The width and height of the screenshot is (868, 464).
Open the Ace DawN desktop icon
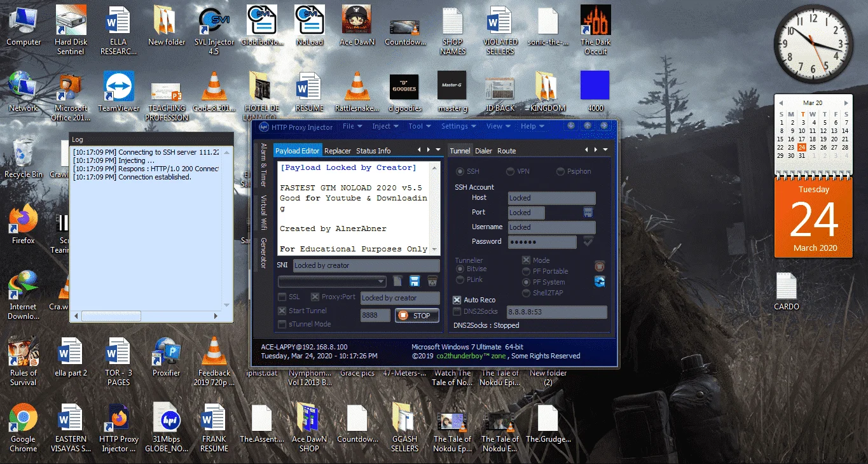[x=357, y=25]
